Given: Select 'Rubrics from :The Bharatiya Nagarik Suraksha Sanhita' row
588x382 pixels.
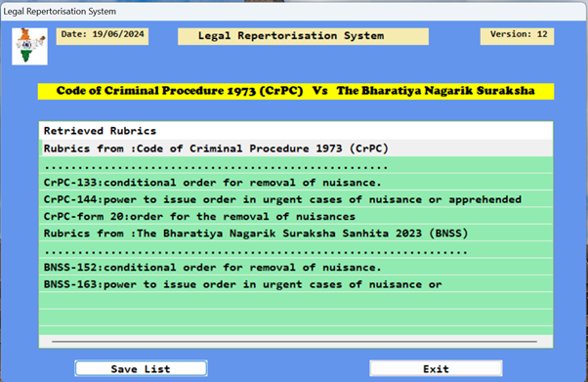Looking at the screenshot, I should (296, 233).
